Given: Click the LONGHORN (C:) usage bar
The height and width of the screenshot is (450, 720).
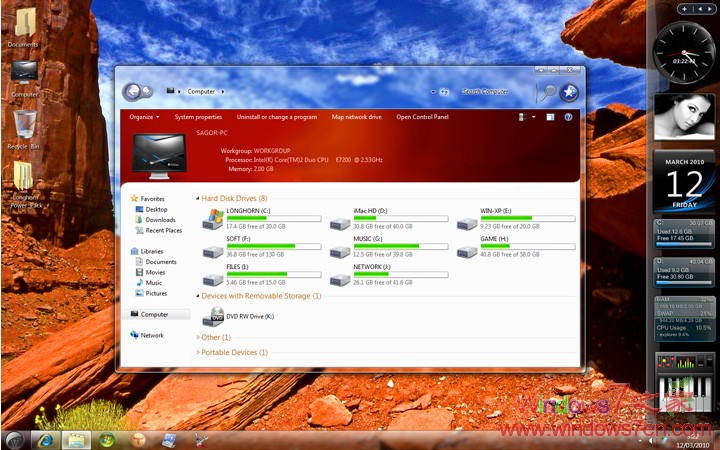Looking at the screenshot, I should click(x=274, y=219).
